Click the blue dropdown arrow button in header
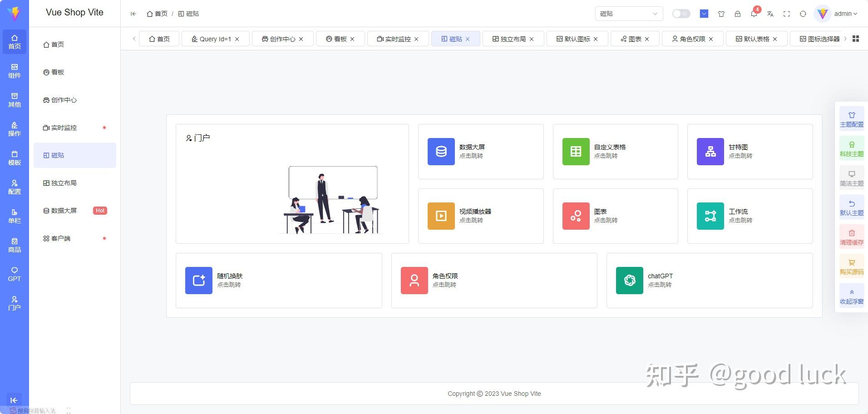 [x=704, y=14]
